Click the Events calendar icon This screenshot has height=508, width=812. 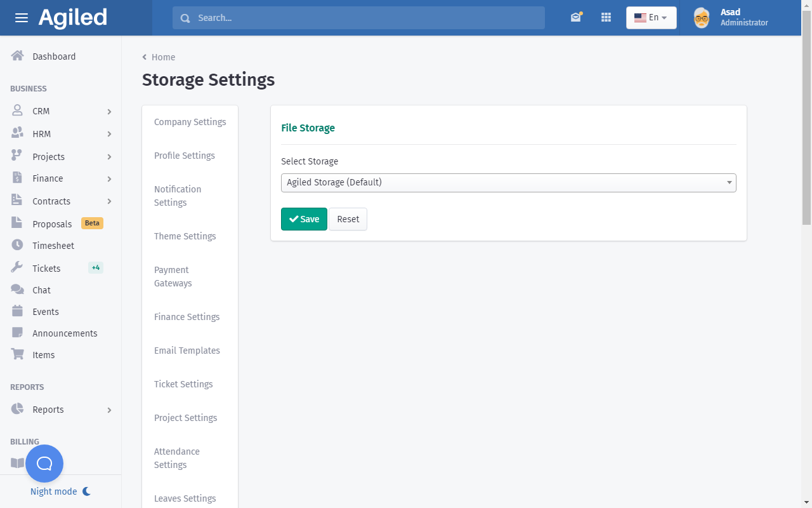(x=18, y=311)
